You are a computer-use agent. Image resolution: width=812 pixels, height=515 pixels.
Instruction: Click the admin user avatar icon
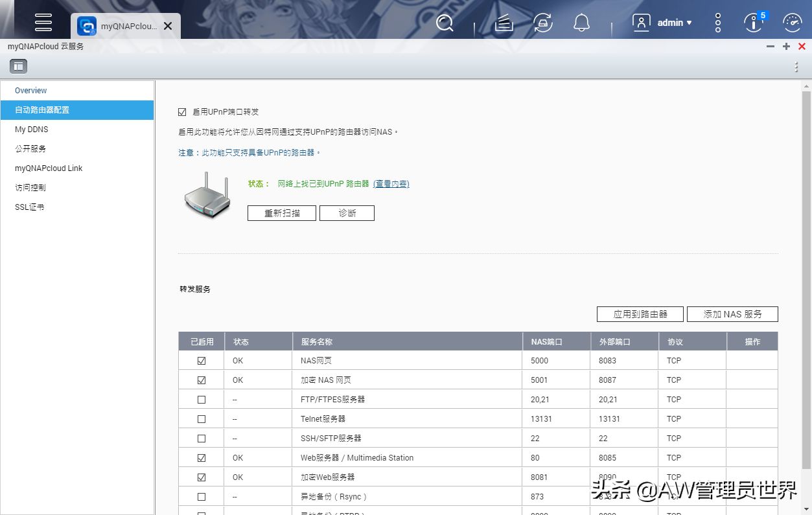pos(641,23)
